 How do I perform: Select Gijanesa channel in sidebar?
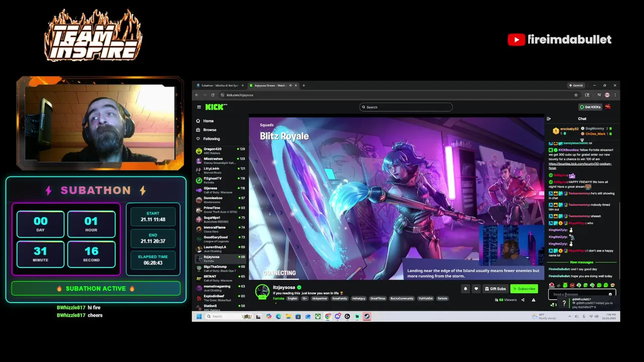click(x=220, y=190)
